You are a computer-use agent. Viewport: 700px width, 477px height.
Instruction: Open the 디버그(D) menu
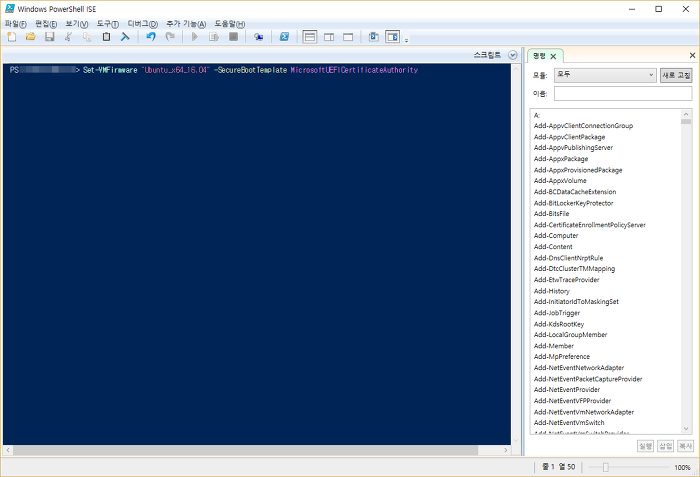pos(142,24)
